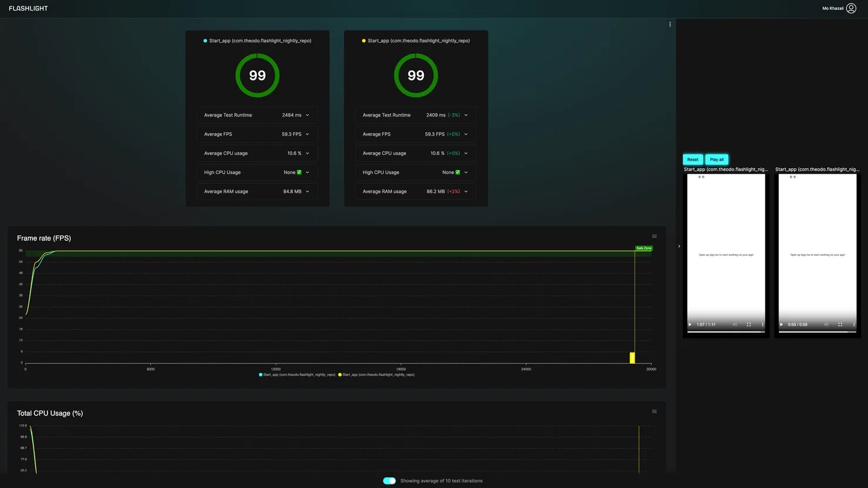Click the green check in second card's High CPU Usage row
868x488 pixels.
click(457, 172)
